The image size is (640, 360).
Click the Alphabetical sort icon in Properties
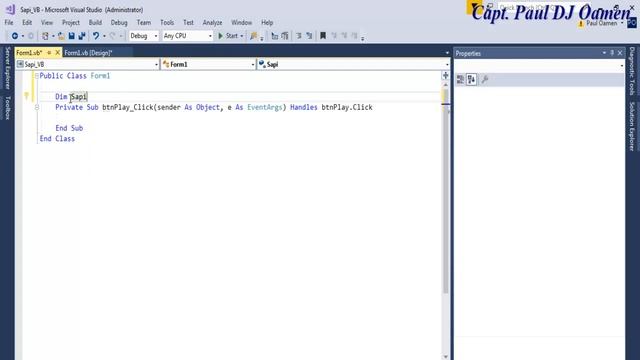471,80
